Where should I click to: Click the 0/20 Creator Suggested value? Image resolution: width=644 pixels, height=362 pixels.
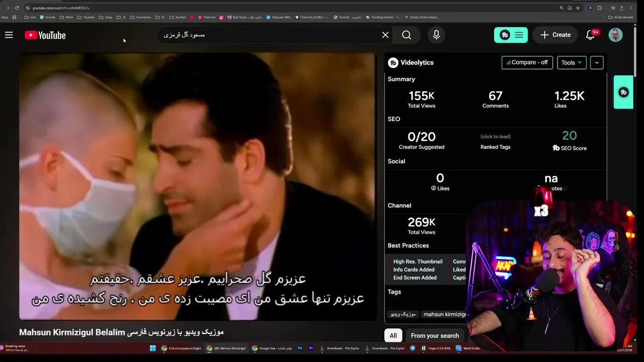tap(422, 137)
